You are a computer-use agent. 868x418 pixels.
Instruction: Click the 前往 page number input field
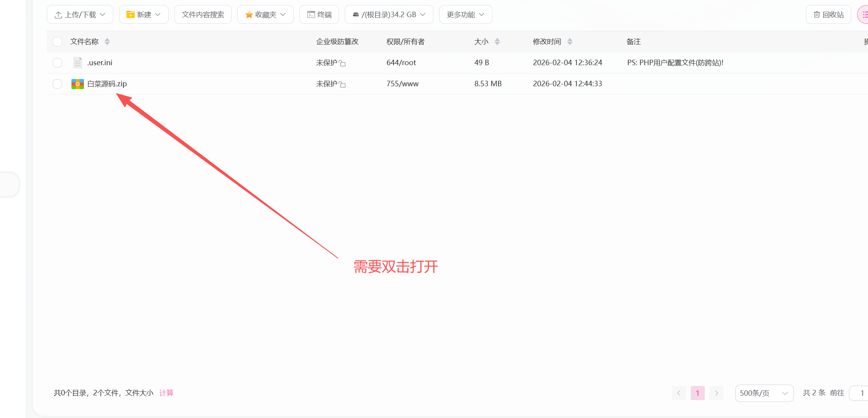point(860,393)
